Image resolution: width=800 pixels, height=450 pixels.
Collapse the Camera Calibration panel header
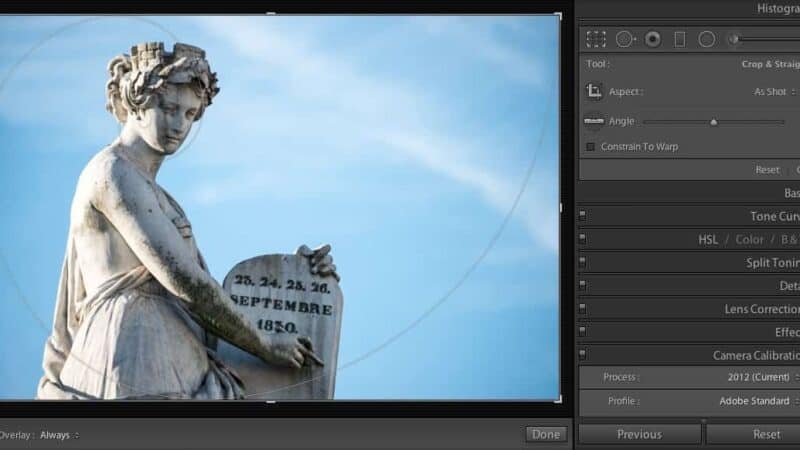[x=689, y=355]
